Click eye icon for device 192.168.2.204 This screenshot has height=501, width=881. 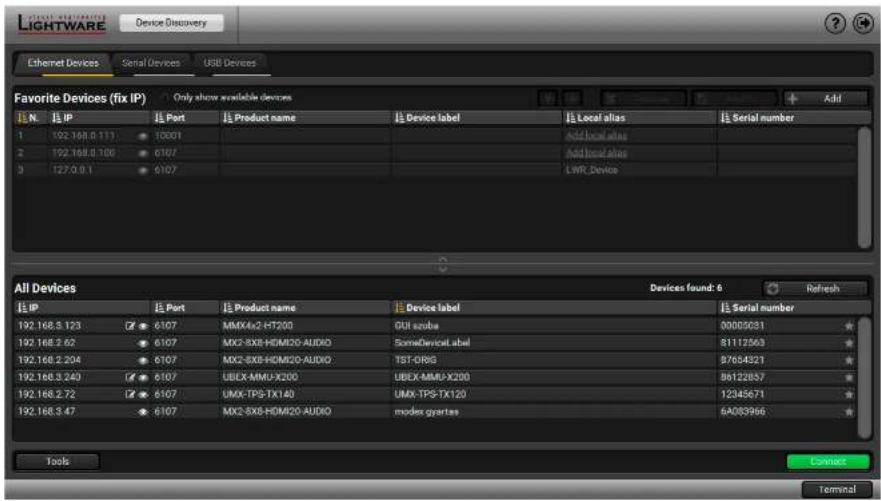click(x=143, y=361)
